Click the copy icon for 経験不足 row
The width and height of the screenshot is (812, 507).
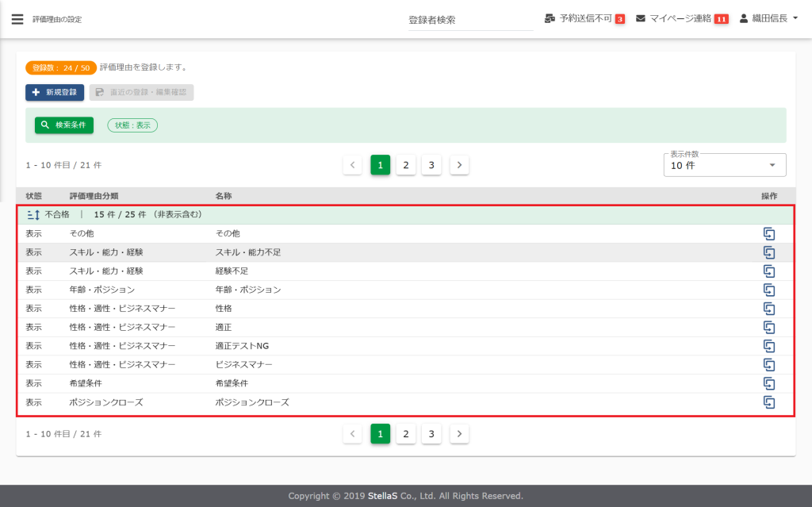tap(768, 271)
